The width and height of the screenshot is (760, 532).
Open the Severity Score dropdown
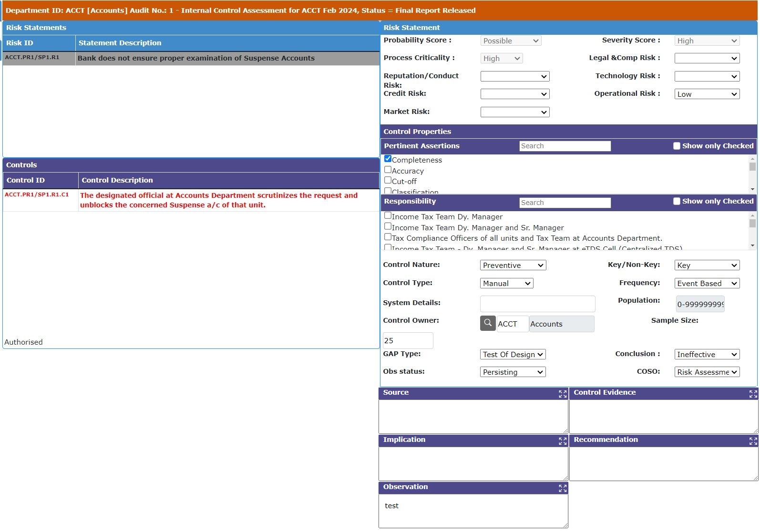(707, 41)
